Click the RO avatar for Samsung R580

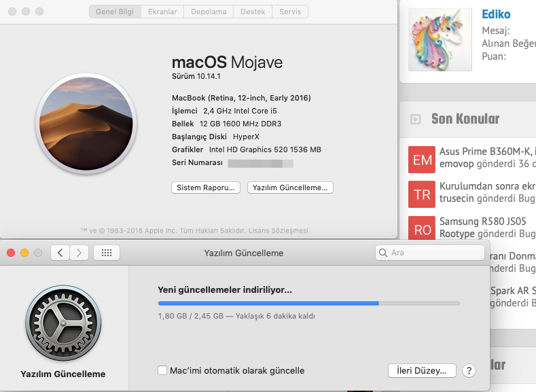point(423,230)
